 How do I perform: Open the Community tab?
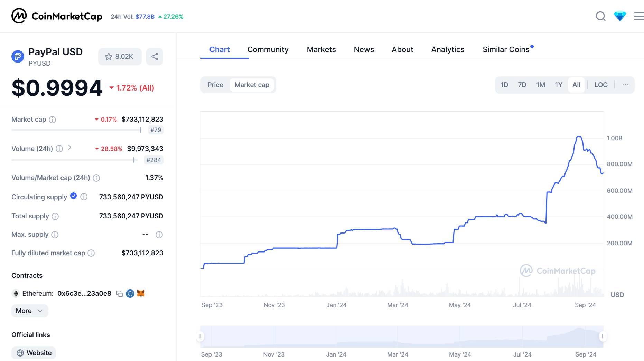268,49
